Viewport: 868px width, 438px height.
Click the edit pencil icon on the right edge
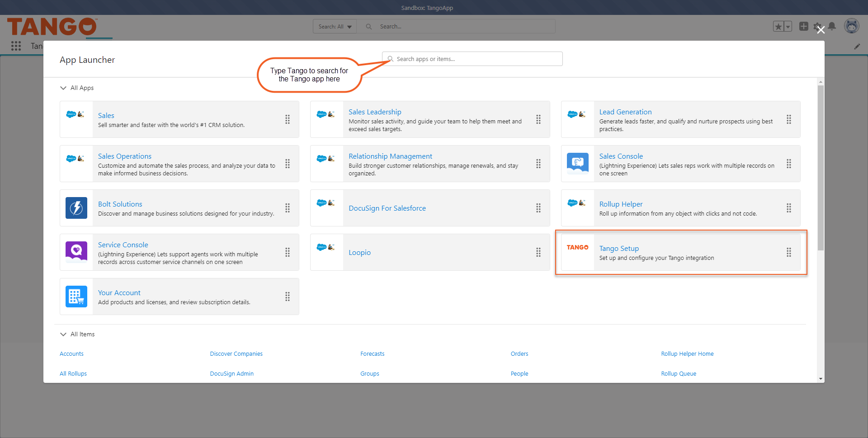coord(858,46)
